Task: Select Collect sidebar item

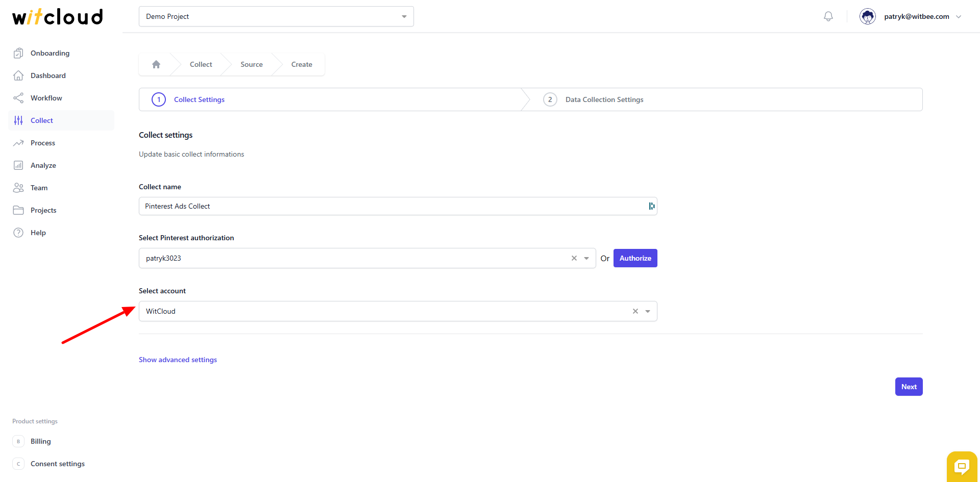Action: [61, 120]
